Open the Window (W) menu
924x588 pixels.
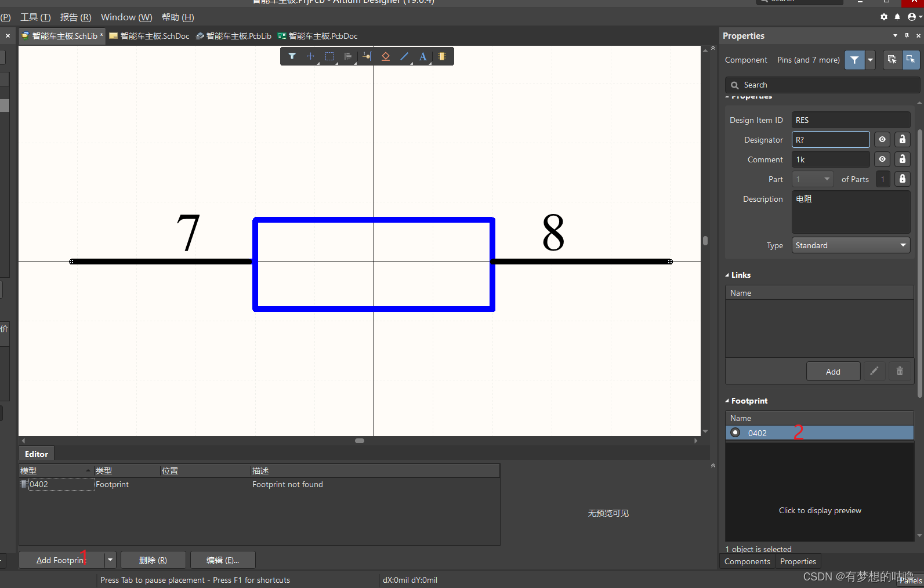(x=126, y=17)
